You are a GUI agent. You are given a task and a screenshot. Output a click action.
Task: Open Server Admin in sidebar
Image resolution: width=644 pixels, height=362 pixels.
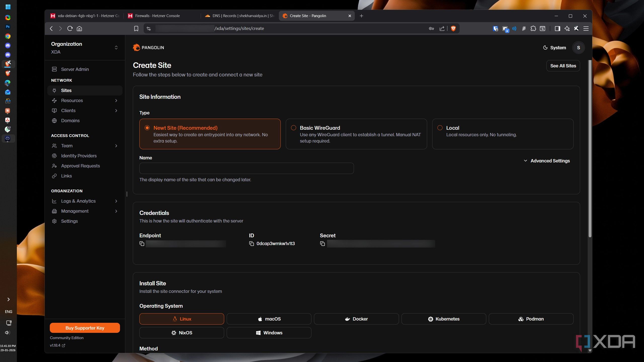tap(85, 69)
